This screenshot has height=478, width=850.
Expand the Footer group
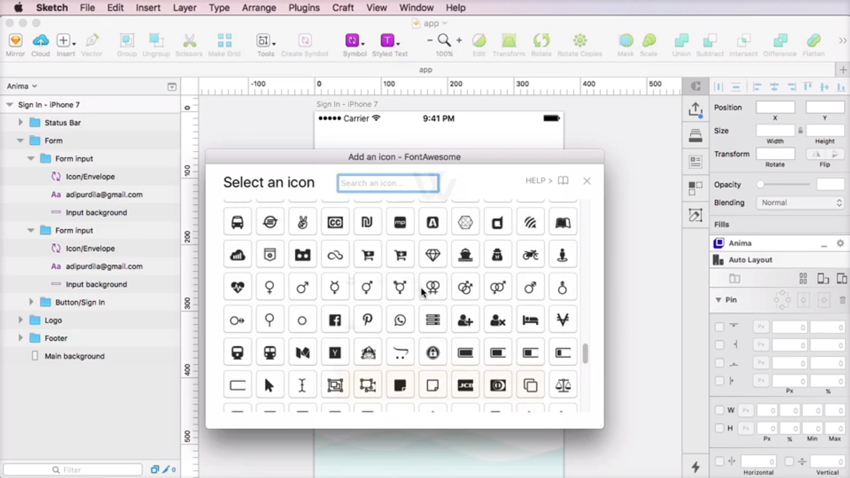(21, 338)
